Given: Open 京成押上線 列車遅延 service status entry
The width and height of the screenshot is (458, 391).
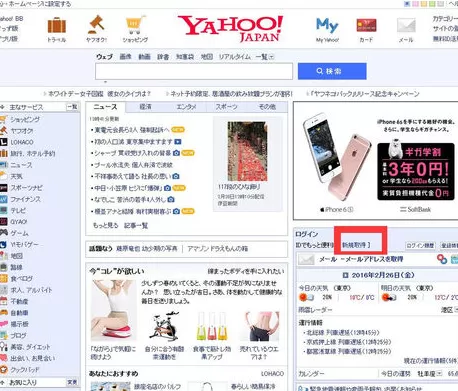Looking at the screenshot, I should click(349, 342).
